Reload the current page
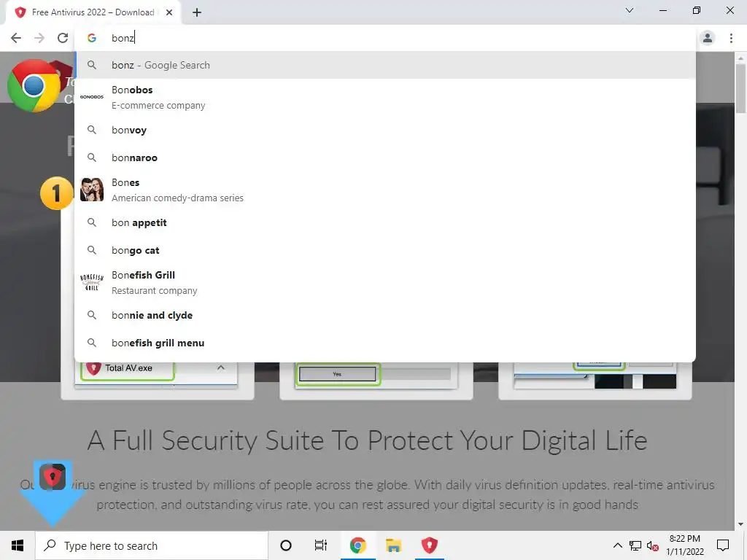747x560 pixels. tap(63, 38)
